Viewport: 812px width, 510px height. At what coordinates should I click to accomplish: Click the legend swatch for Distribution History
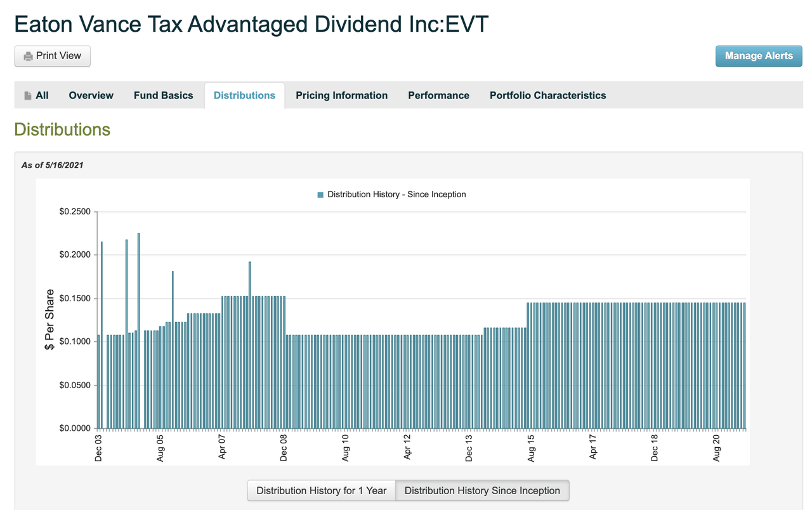[320, 195]
